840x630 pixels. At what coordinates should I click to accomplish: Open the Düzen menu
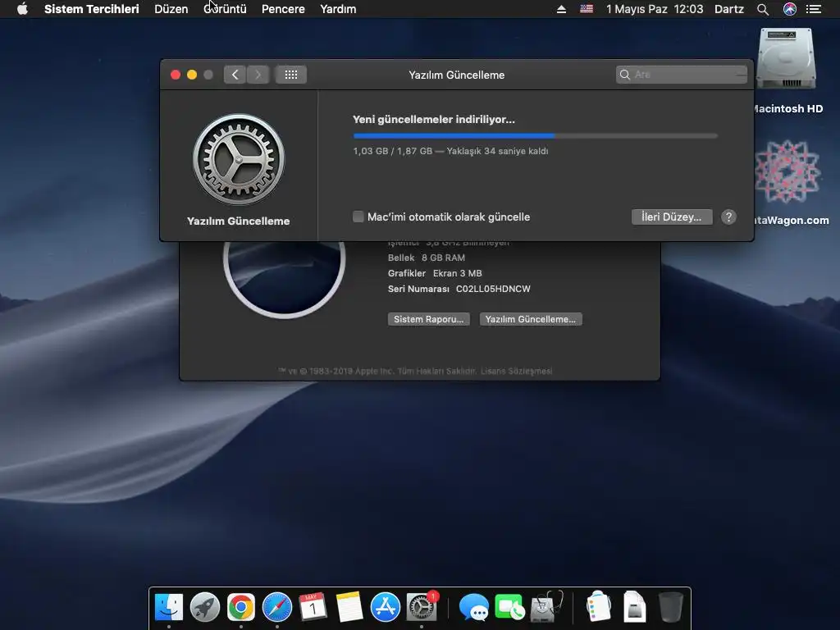click(x=171, y=9)
